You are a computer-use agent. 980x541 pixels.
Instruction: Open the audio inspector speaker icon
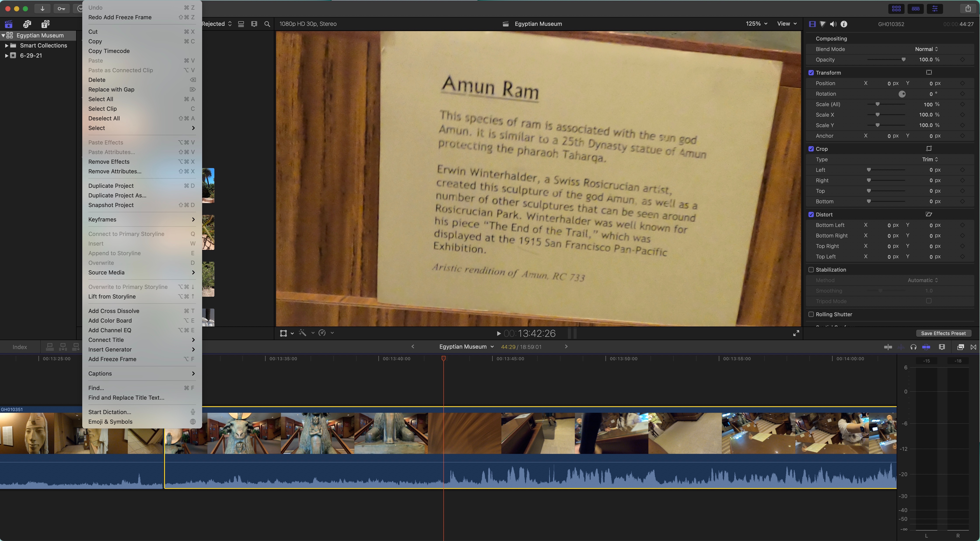(833, 24)
